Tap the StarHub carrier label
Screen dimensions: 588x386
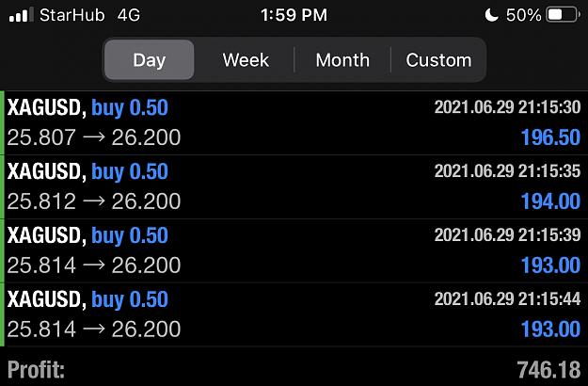[x=72, y=15]
